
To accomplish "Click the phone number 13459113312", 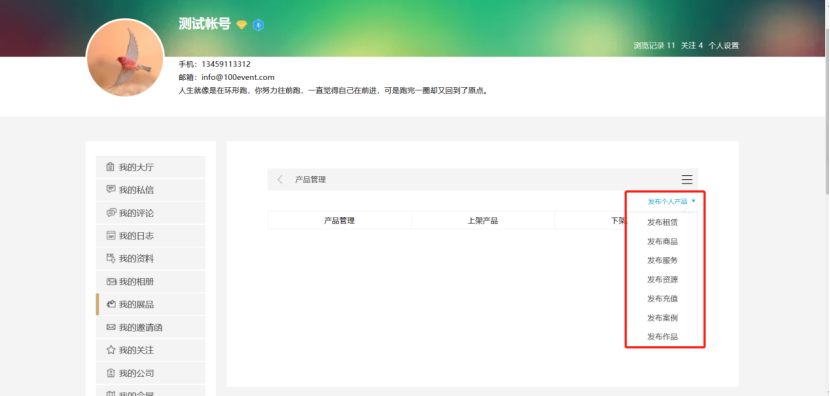I will coord(226,64).
